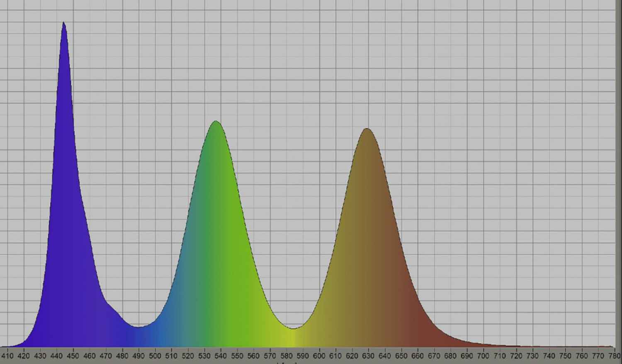Click the 630 wavelength axis label
Viewport: 622px width, 364px height.
pyautogui.click(x=368, y=356)
